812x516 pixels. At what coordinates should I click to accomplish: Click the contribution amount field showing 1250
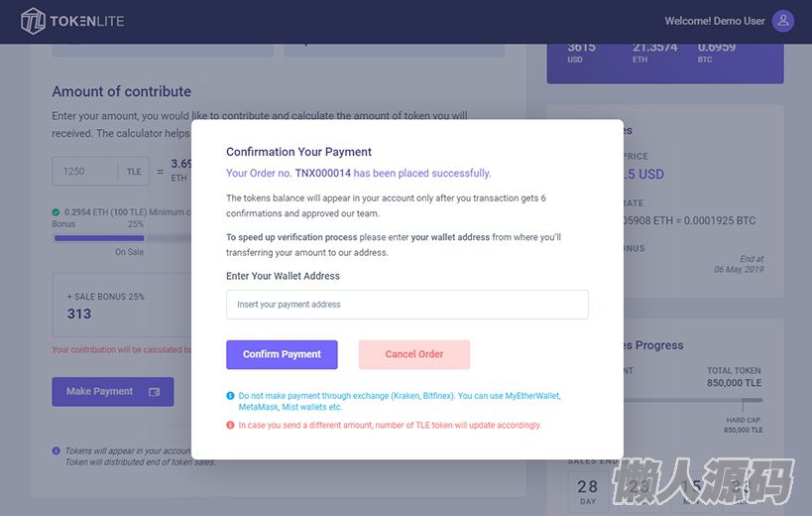pyautogui.click(x=86, y=172)
